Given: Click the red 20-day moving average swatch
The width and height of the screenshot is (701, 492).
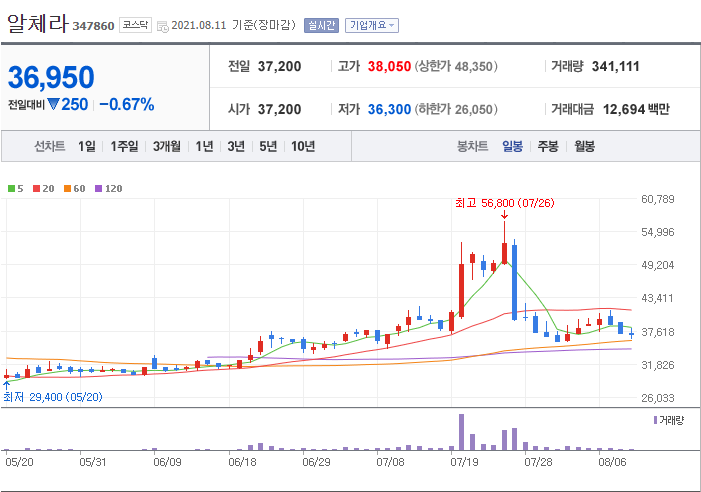Looking at the screenshot, I should click(37, 189).
